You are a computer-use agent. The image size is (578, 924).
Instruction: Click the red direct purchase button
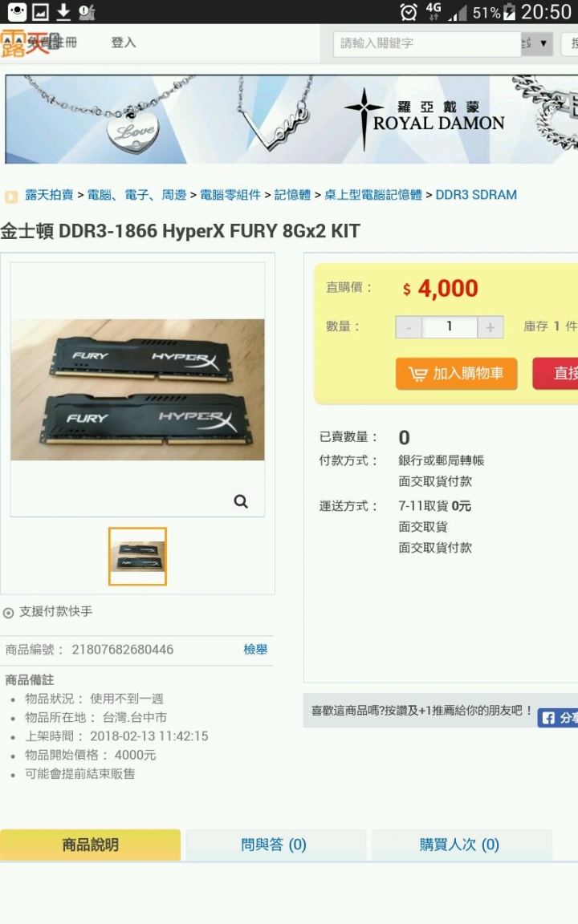[x=556, y=373]
